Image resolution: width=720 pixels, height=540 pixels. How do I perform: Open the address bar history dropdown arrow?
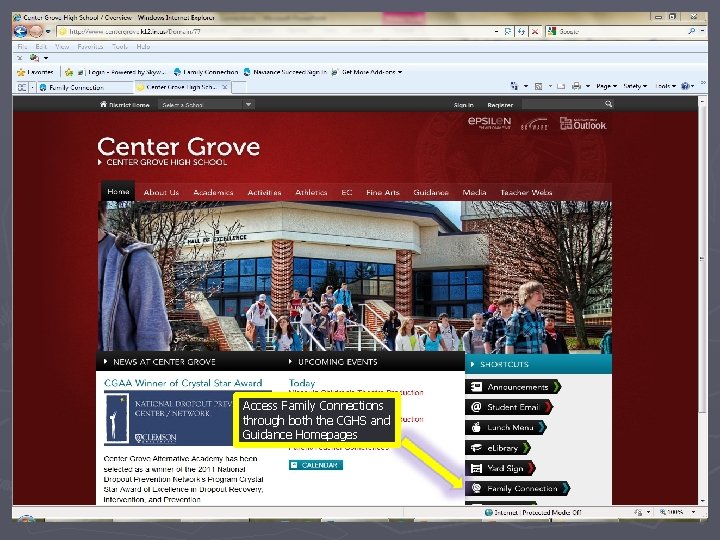496,31
